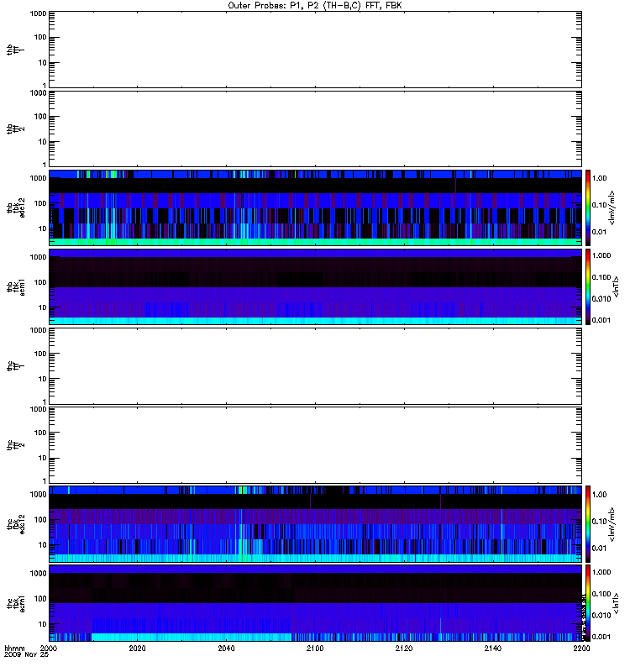Click the 2120 time axis label
This screenshot has height=672, width=630.
tap(404, 648)
